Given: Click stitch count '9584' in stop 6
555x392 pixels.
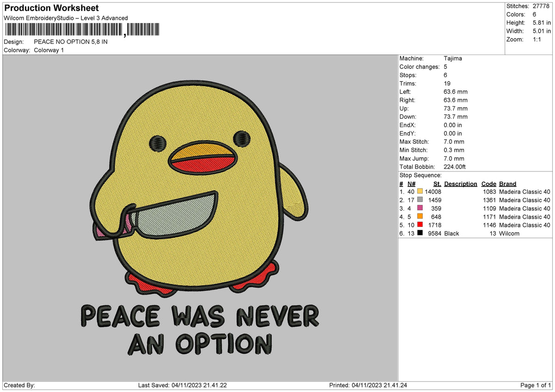Looking at the screenshot, I should pyautogui.click(x=435, y=233).
